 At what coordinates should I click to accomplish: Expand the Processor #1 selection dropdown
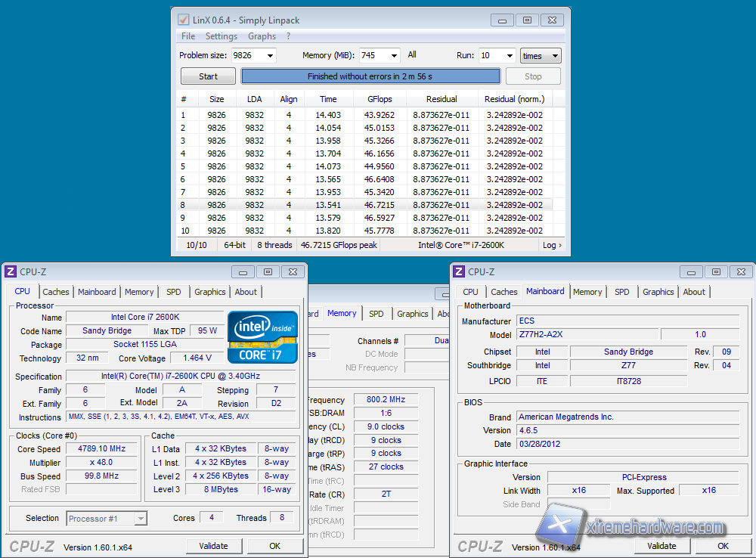(140, 519)
